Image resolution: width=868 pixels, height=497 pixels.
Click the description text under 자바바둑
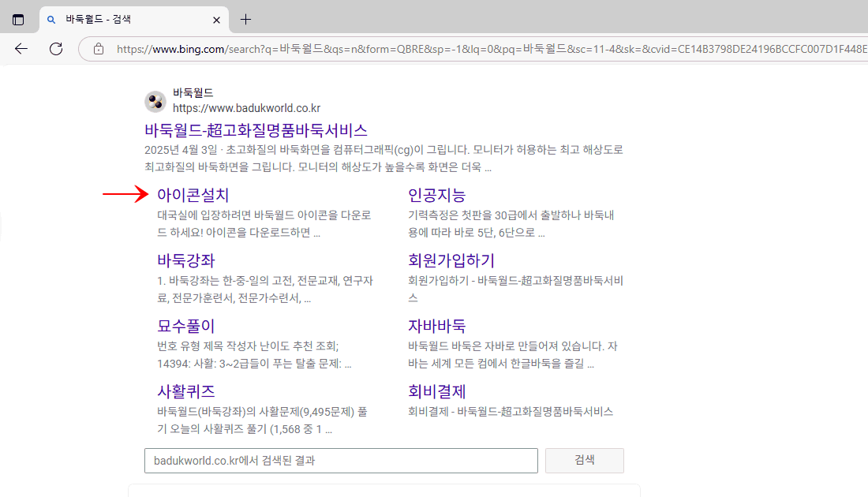coord(513,355)
